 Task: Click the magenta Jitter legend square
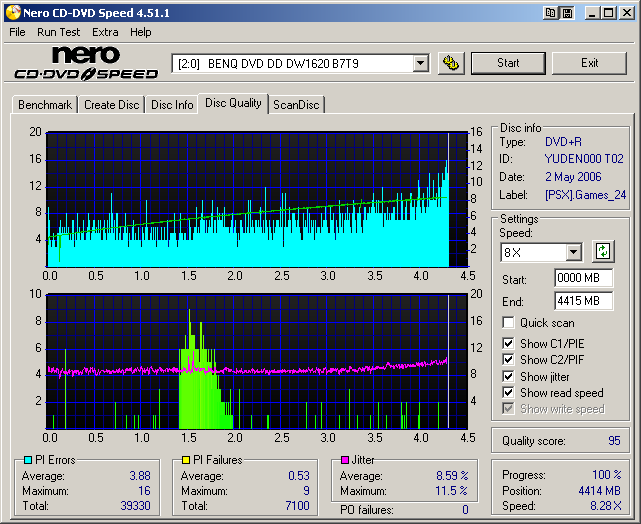[x=345, y=460]
